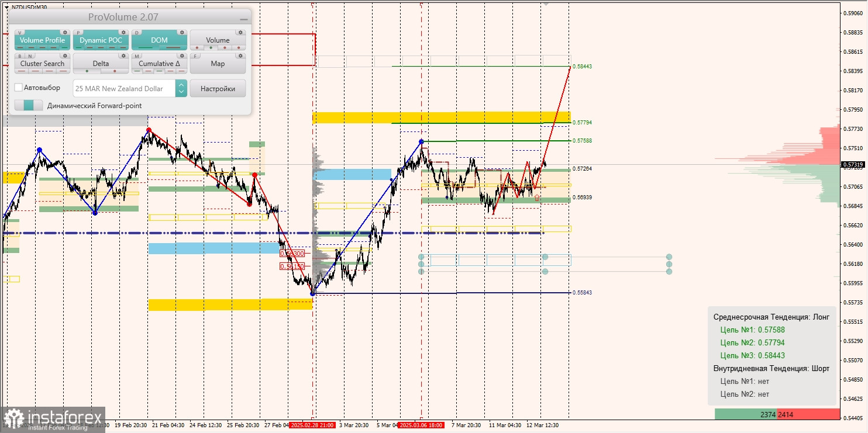The height and width of the screenshot is (433, 868).
Task: Click the current price tag 0.57319 on axis
Action: click(853, 165)
